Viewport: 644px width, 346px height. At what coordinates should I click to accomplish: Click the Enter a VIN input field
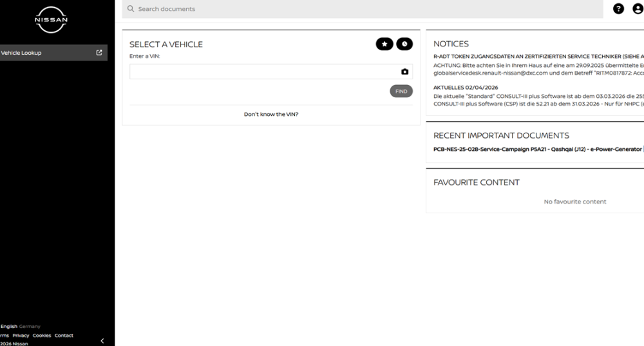(271, 72)
